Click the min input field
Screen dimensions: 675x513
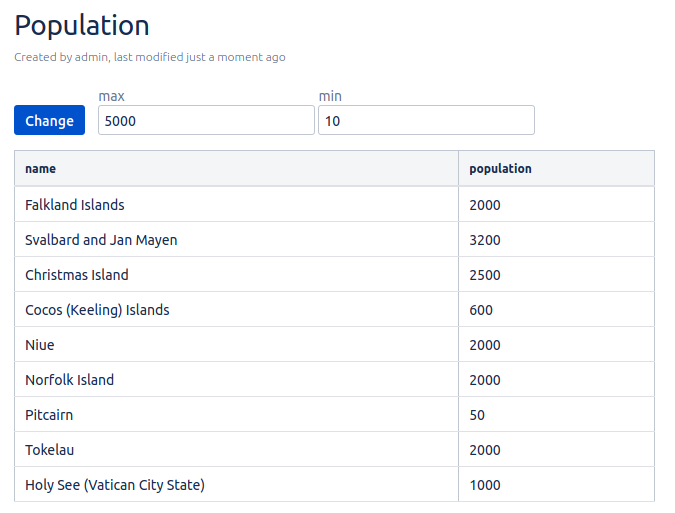pos(426,121)
